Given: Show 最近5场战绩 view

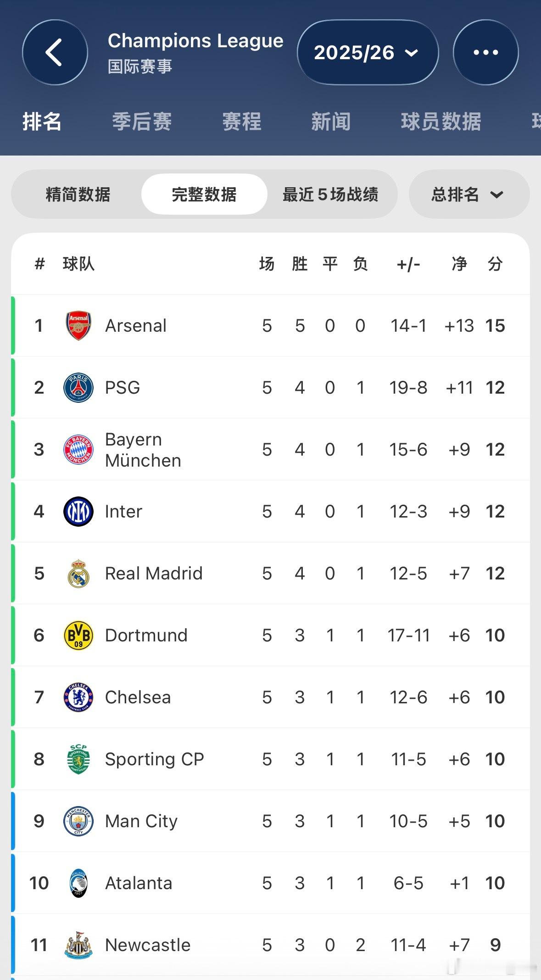Looking at the screenshot, I should tap(330, 195).
